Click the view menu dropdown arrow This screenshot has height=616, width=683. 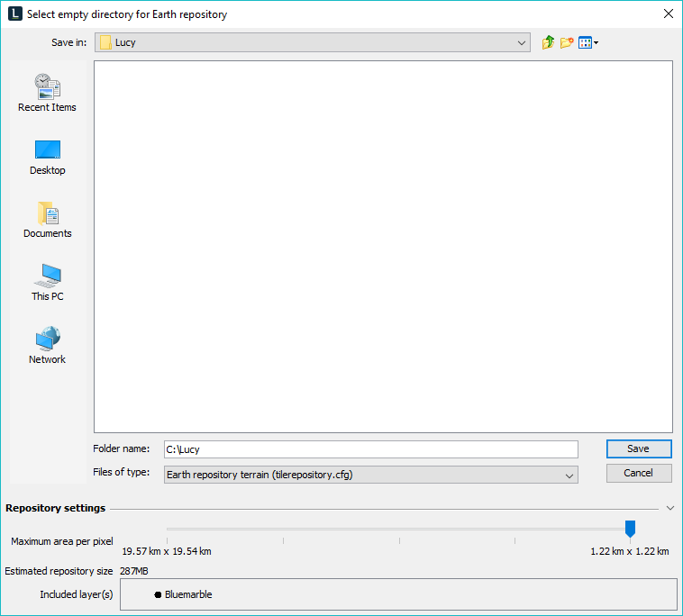596,43
